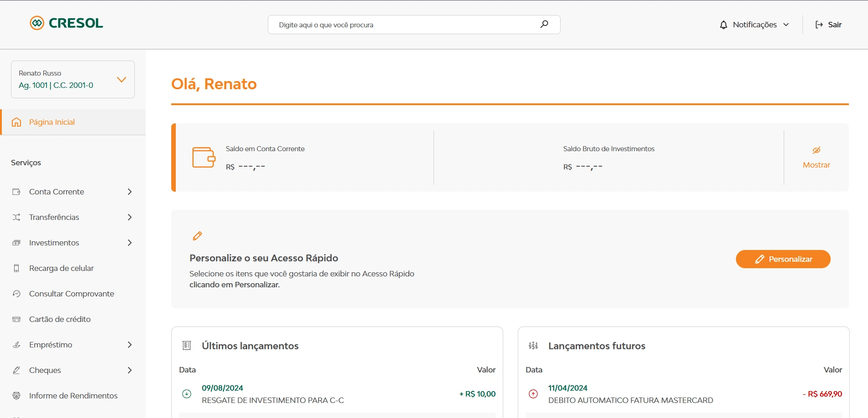Go to Página Inicial menu item
This screenshot has height=418, width=868.
pyautogui.click(x=73, y=122)
